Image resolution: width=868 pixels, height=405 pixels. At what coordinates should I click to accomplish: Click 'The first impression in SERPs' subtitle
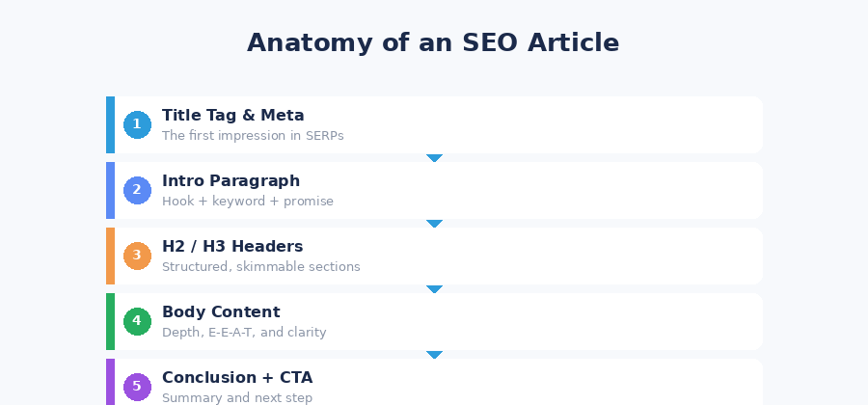253,136
